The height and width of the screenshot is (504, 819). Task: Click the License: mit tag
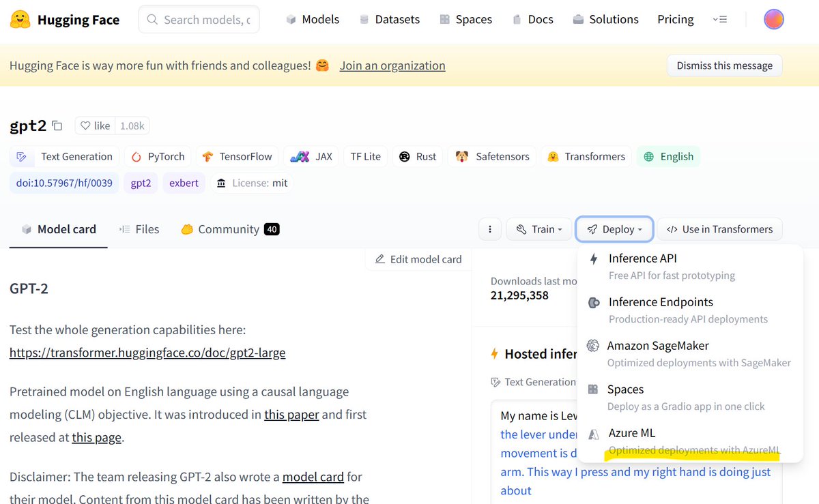(x=251, y=183)
